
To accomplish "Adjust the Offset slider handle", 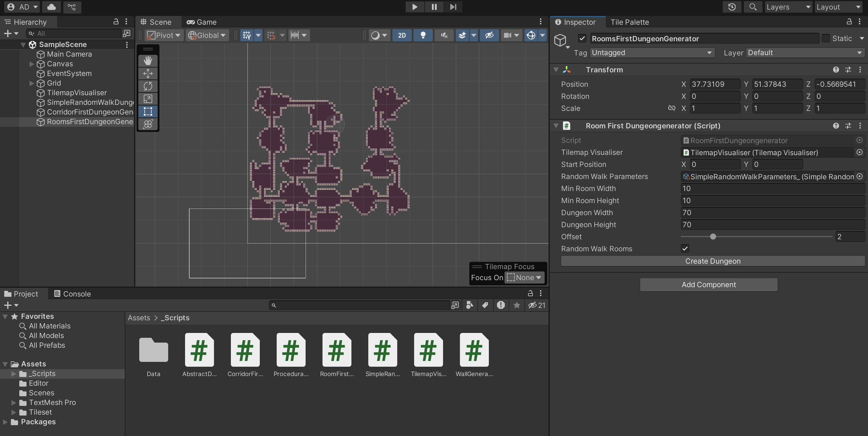I will (x=713, y=237).
